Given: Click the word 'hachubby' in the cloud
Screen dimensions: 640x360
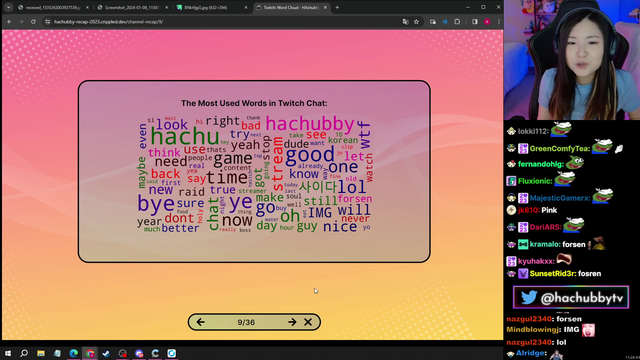Looking at the screenshot, I should click(310, 124).
